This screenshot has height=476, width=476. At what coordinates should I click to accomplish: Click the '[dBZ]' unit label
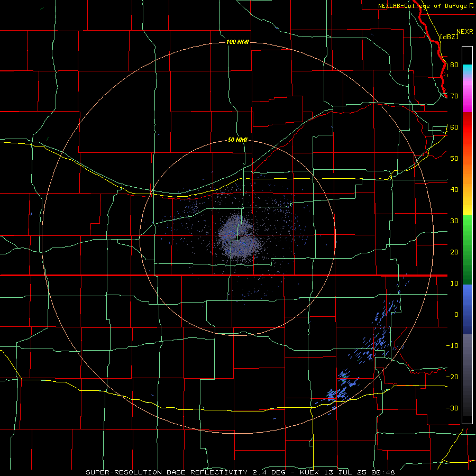coord(449,36)
